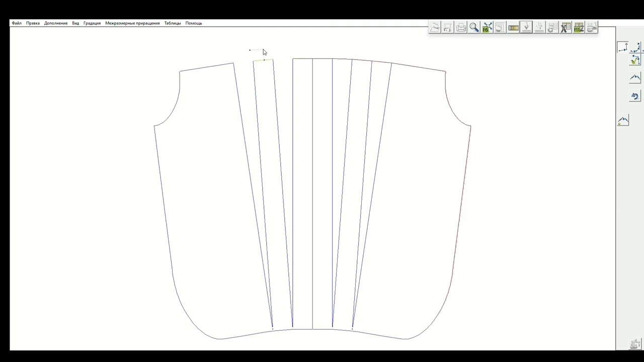644x362 pixels.
Task: Open the Файл menu
Action: 17,23
